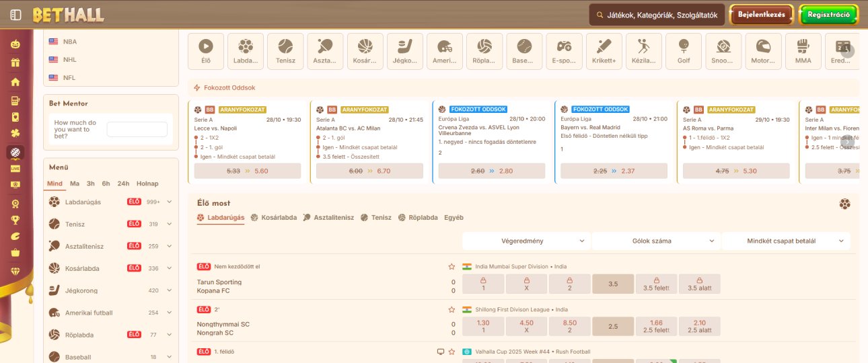
Task: Favorite the Tarun Sporting match with star
Action: tap(451, 267)
